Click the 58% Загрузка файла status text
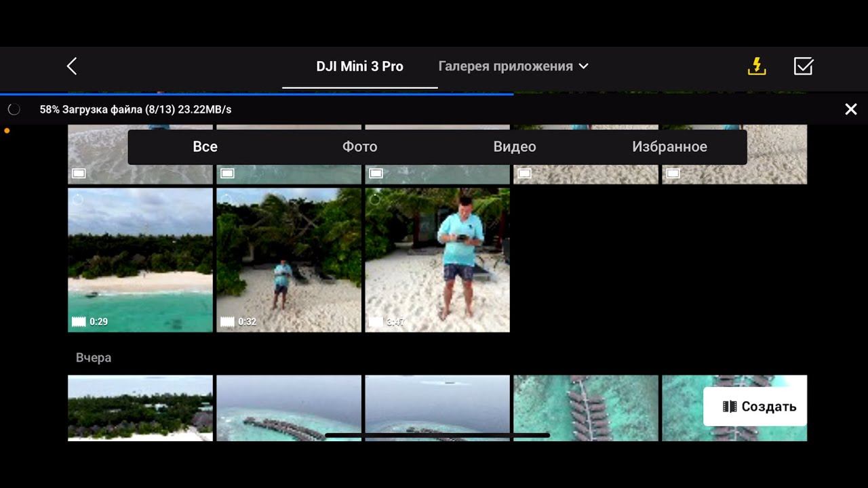 [136, 109]
